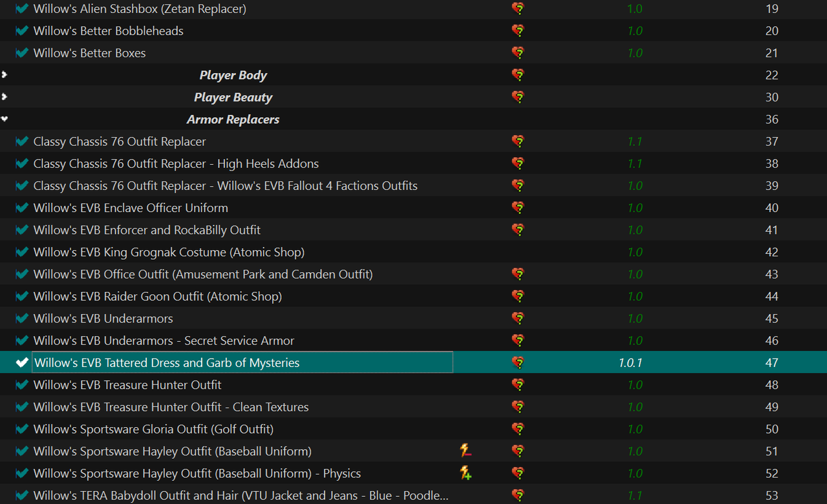The height and width of the screenshot is (504, 827).
Task: Select Willow's EVB Fallout 4 Factions Outfits mod
Action: tap(226, 185)
